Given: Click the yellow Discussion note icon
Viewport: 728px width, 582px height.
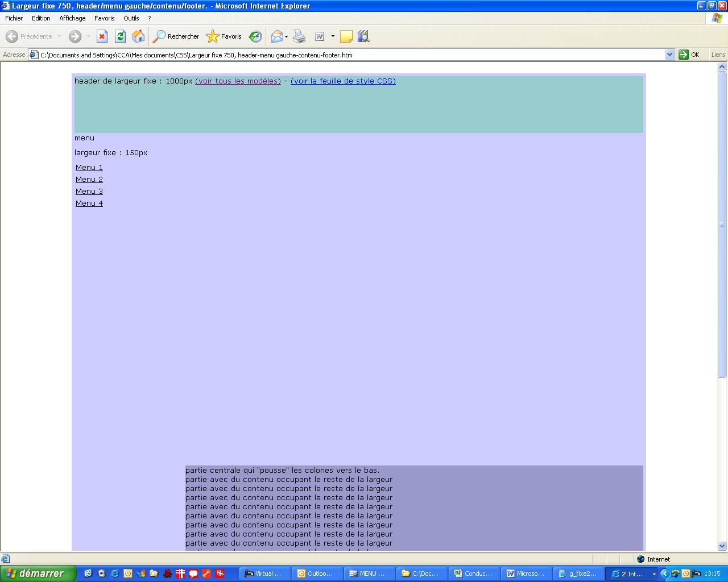Looking at the screenshot, I should pos(346,36).
